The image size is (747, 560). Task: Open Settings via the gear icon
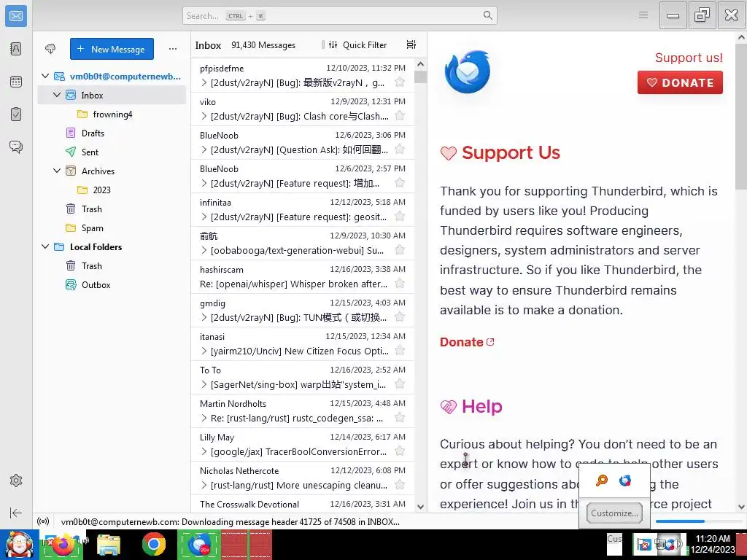tap(16, 481)
